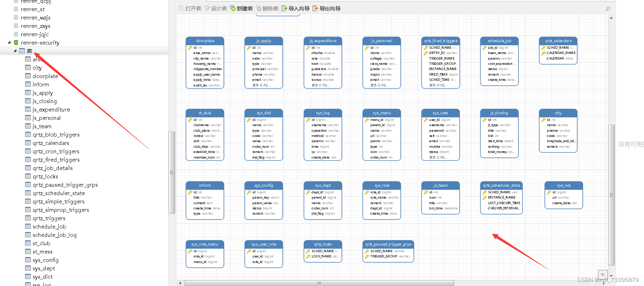The image size is (644, 286).
Task: Click 更多 (8 列) link in js_apply entity
Action: [x=261, y=85]
